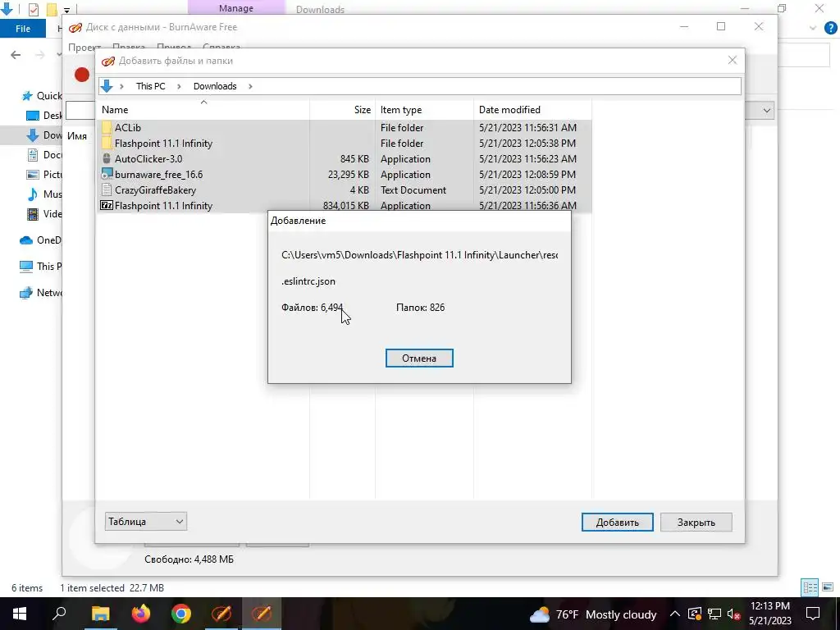The height and width of the screenshot is (630, 840).
Task: Click Downloads in the breadcrumb path
Action: pos(215,86)
